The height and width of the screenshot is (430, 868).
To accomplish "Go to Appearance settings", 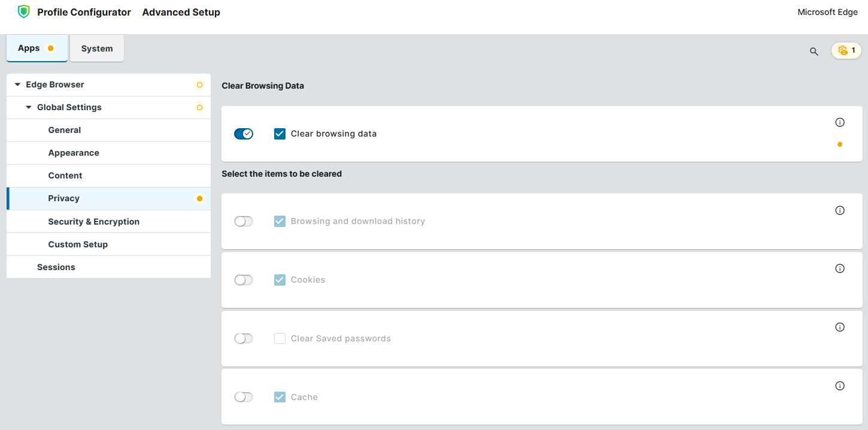I will point(74,153).
